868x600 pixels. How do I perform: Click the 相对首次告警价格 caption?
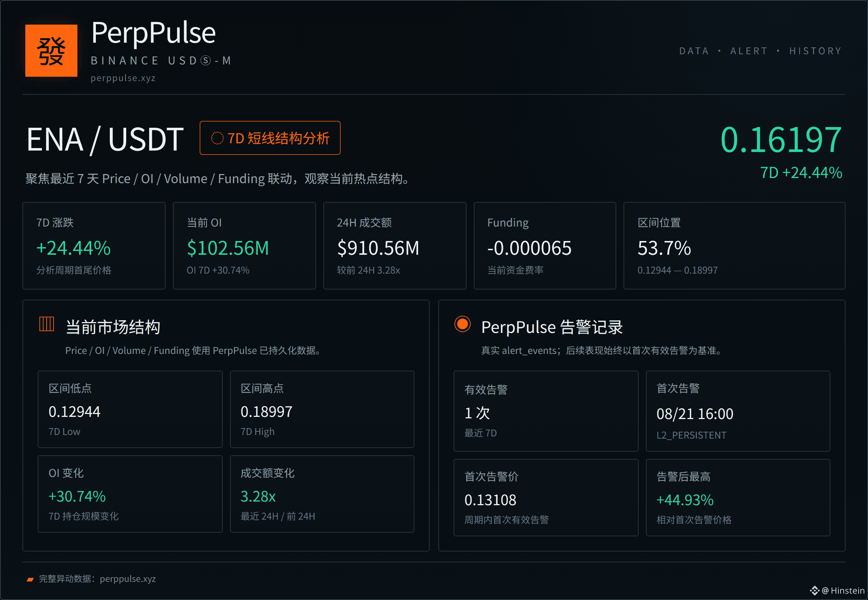pos(694,520)
